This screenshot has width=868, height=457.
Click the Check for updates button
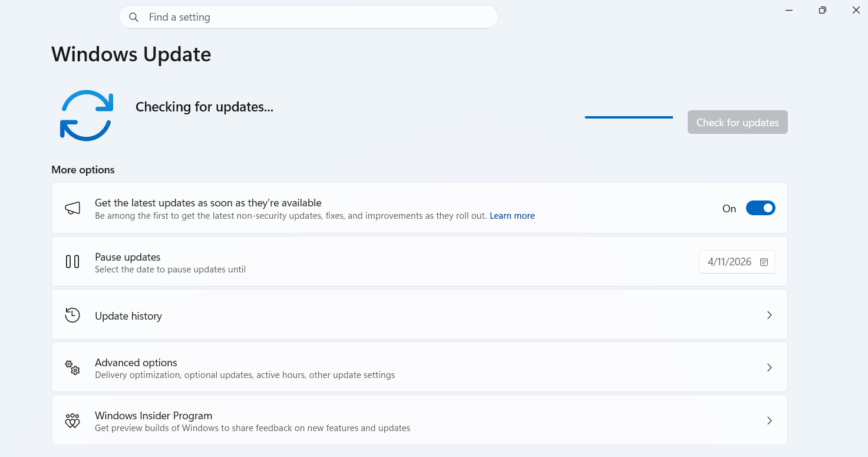737,122
